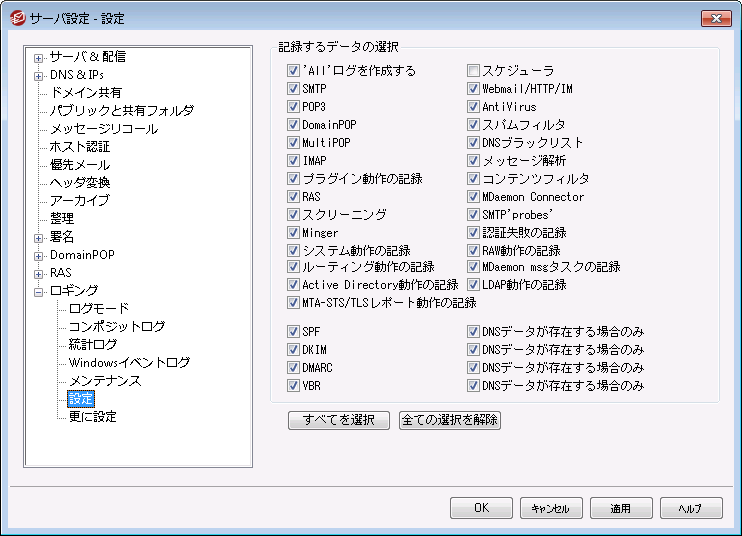Toggle the MultiPOP checkbox
The width and height of the screenshot is (742, 536).
coord(293,142)
